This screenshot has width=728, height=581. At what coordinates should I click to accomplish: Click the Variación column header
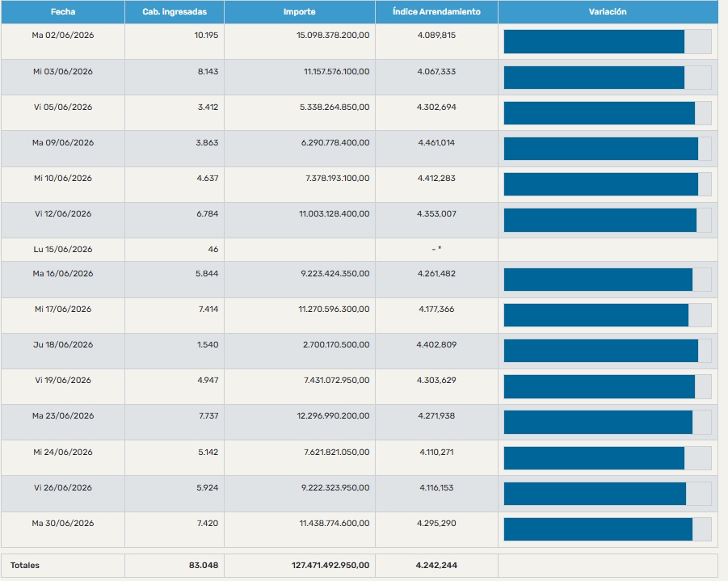coord(608,12)
